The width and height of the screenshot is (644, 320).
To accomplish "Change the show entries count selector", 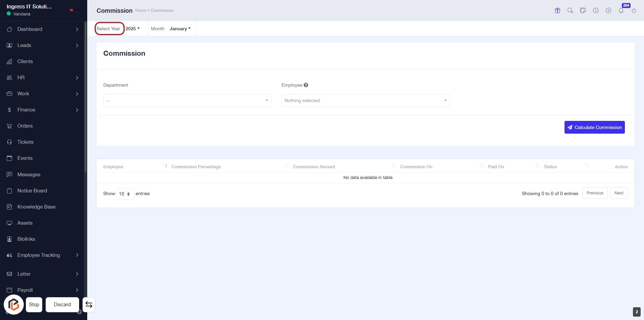I will [125, 194].
